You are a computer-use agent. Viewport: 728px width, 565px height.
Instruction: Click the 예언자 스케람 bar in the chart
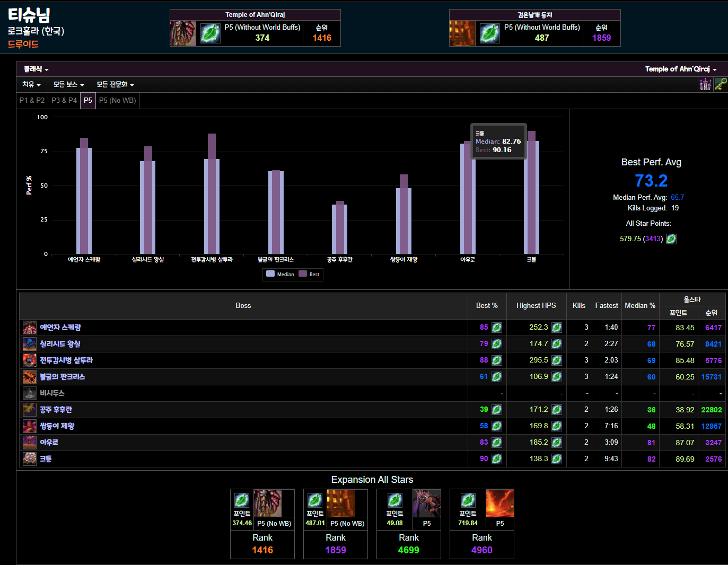click(x=84, y=196)
